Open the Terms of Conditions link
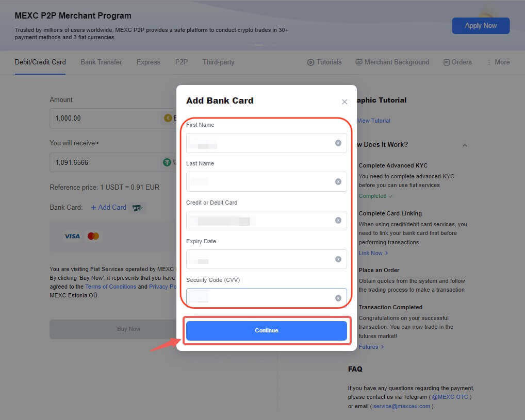The image size is (525, 420). click(110, 287)
